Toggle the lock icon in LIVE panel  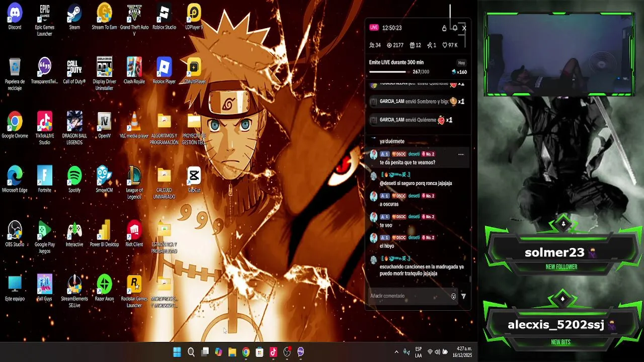(444, 28)
